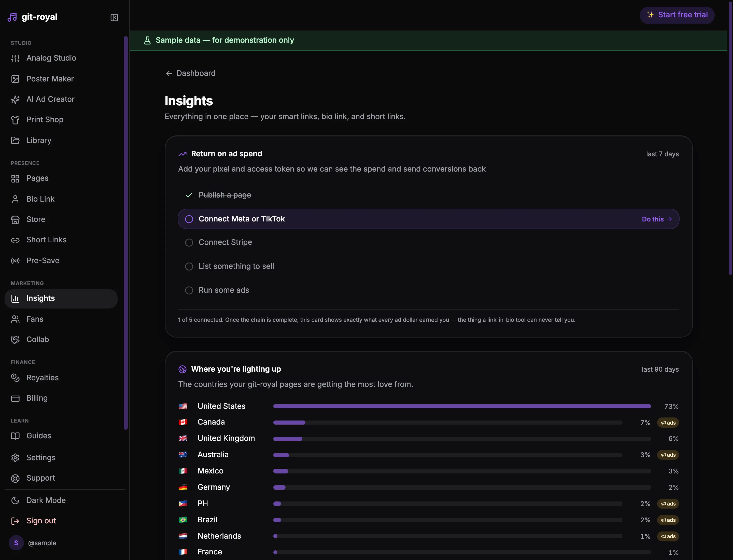Viewport: 733px width, 560px height.
Task: Click the Mexico country row
Action: pyautogui.click(x=428, y=471)
